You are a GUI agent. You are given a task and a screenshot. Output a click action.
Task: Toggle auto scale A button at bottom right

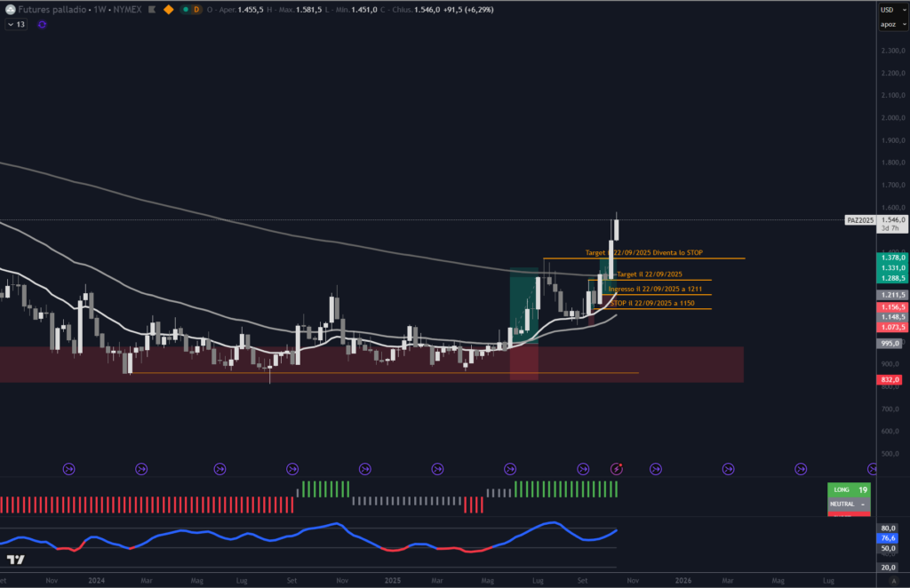(886, 580)
